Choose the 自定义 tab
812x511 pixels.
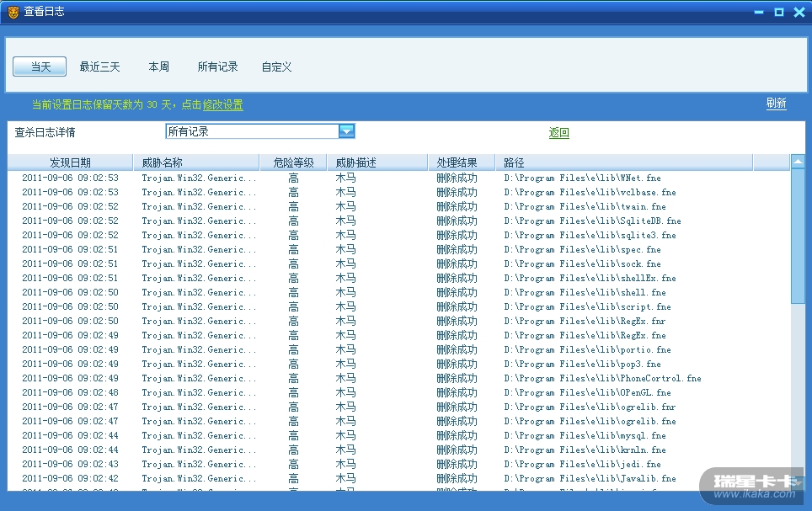[x=276, y=67]
